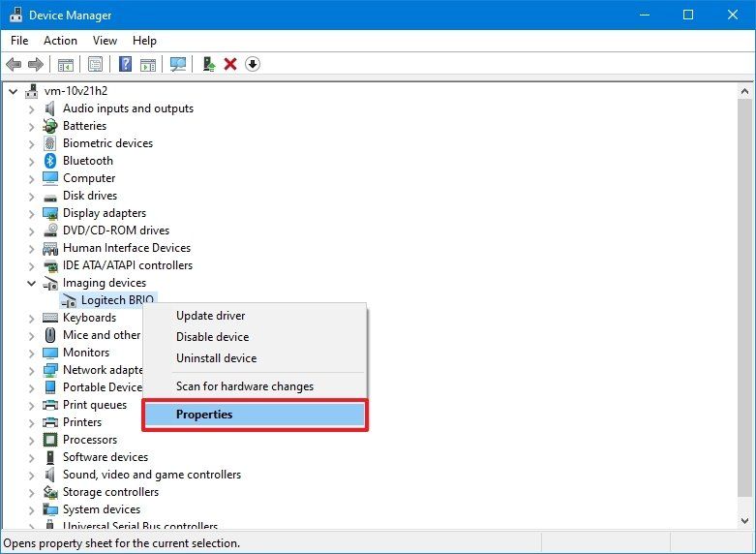Screen dimensions: 756x554
Task: Select the Mice and other category label
Action: (x=102, y=335)
